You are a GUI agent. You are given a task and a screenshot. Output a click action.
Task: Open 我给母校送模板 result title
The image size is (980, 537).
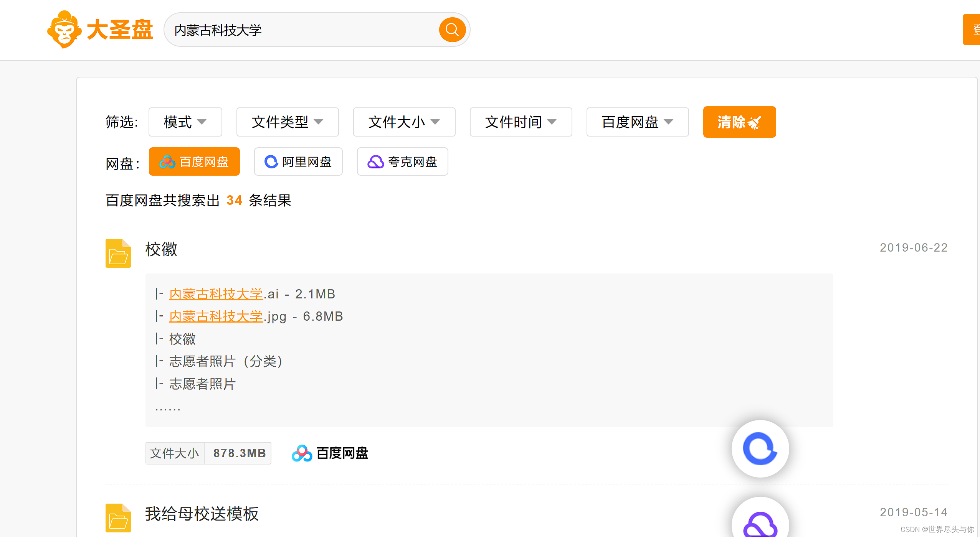(202, 514)
